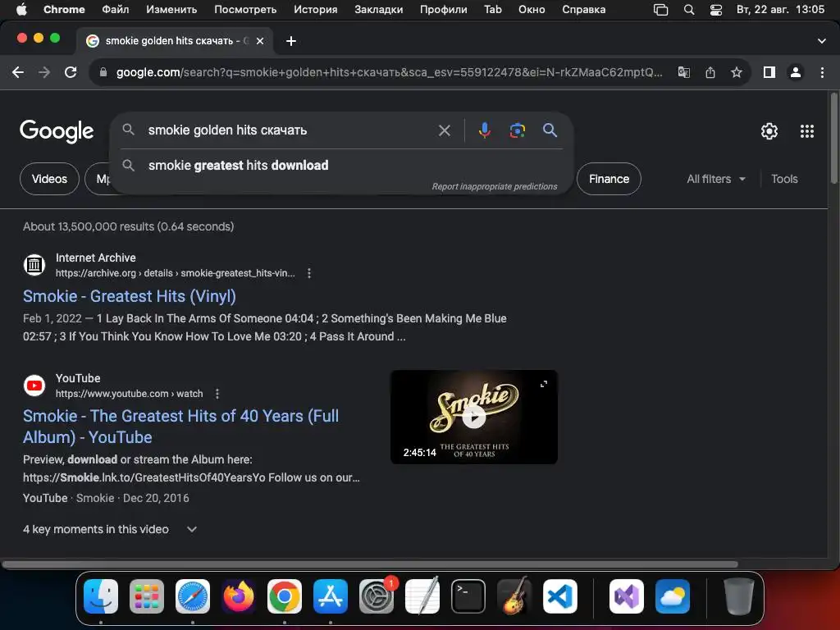This screenshot has height=630, width=840.
Task: Select the Videos filter chip
Action: [49, 179]
